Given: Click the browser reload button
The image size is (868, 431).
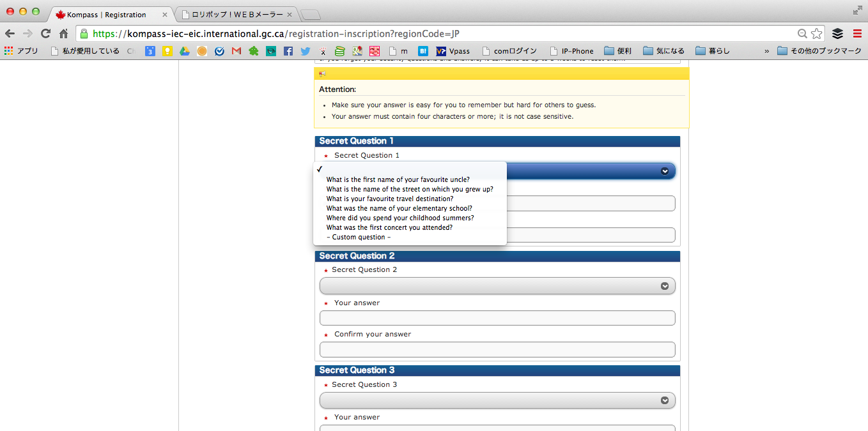Looking at the screenshot, I should [45, 34].
